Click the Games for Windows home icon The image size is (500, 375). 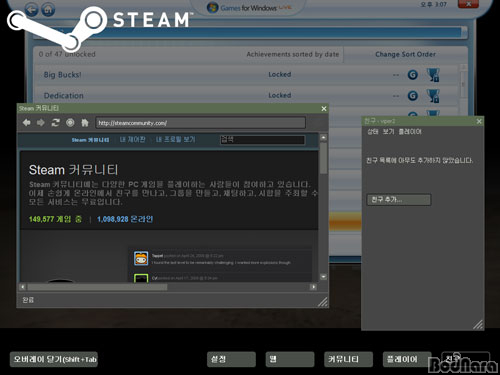point(48,9)
